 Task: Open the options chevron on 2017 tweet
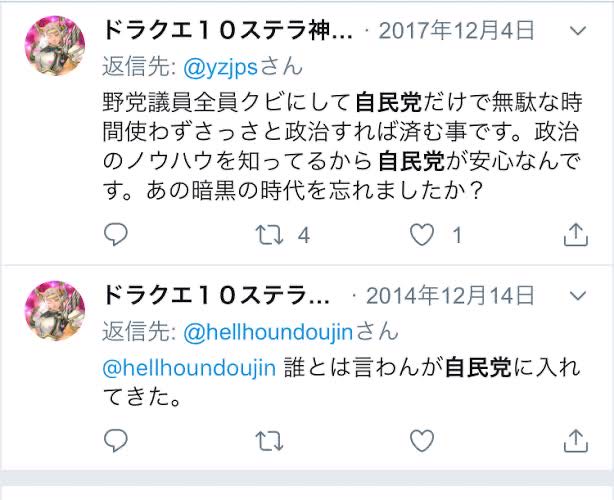coord(578,31)
